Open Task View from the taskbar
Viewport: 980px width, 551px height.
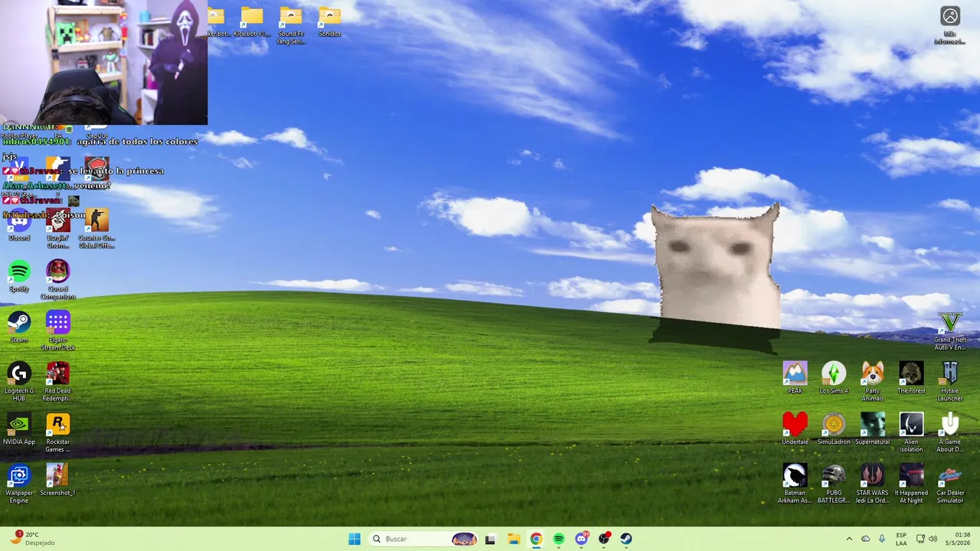(x=490, y=539)
